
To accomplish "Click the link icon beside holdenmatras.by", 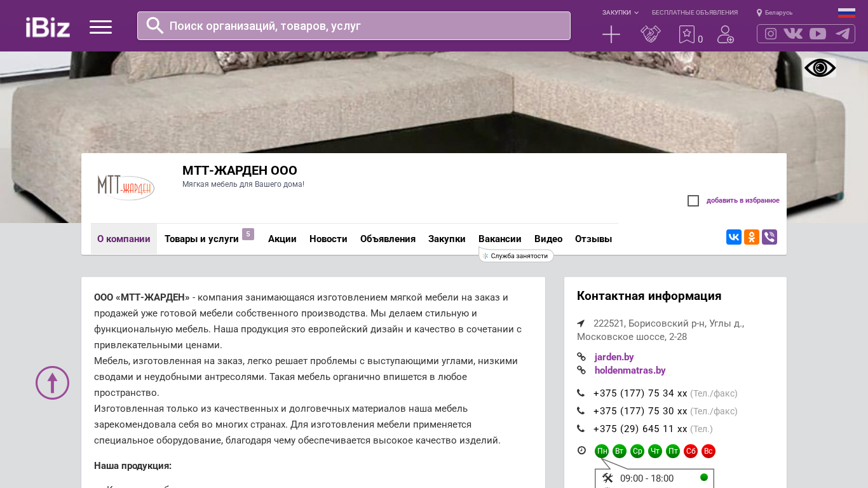I will pos(581,370).
